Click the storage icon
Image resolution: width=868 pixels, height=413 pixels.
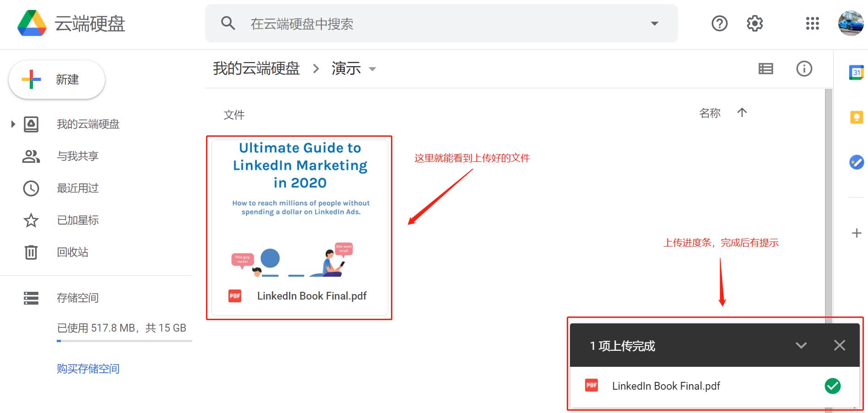31,298
